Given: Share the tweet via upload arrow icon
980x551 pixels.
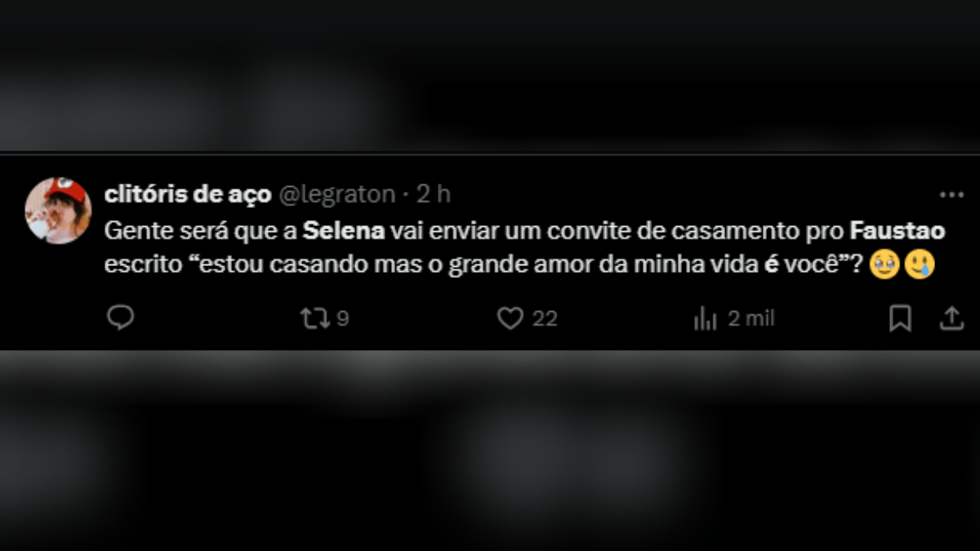Looking at the screenshot, I should click(x=951, y=318).
